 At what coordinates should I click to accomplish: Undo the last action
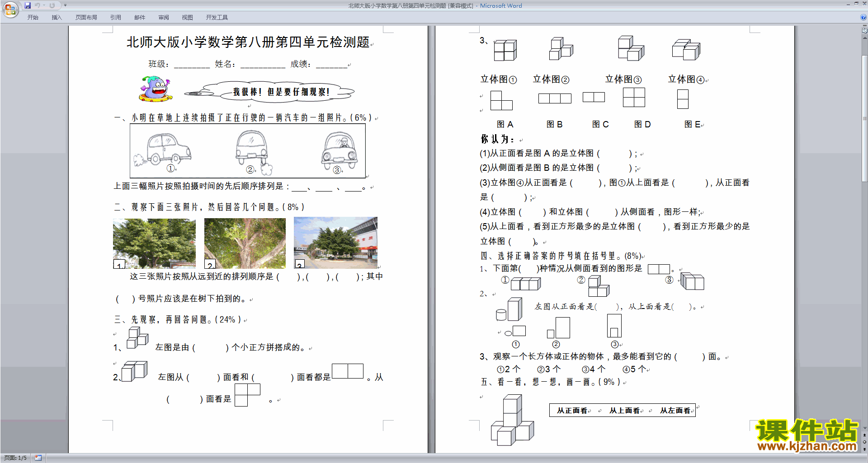[38, 5]
